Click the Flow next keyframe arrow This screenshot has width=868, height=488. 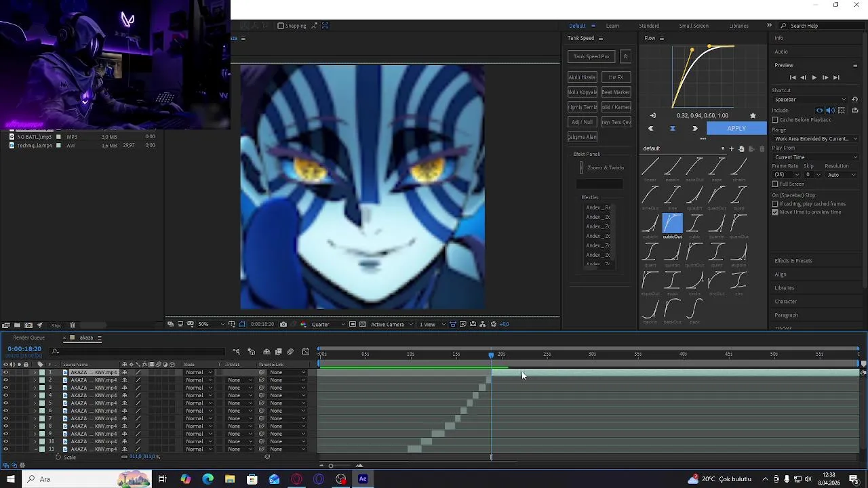point(695,129)
